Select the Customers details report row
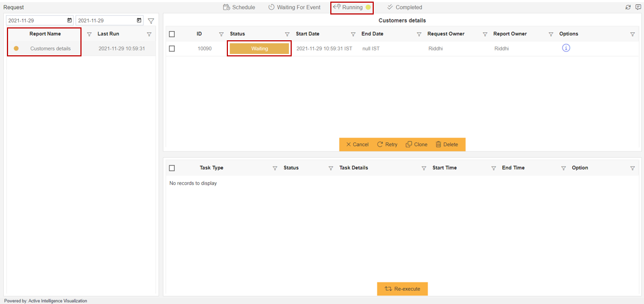Screen dimensions: 644x304 pyautogui.click(x=80, y=48)
